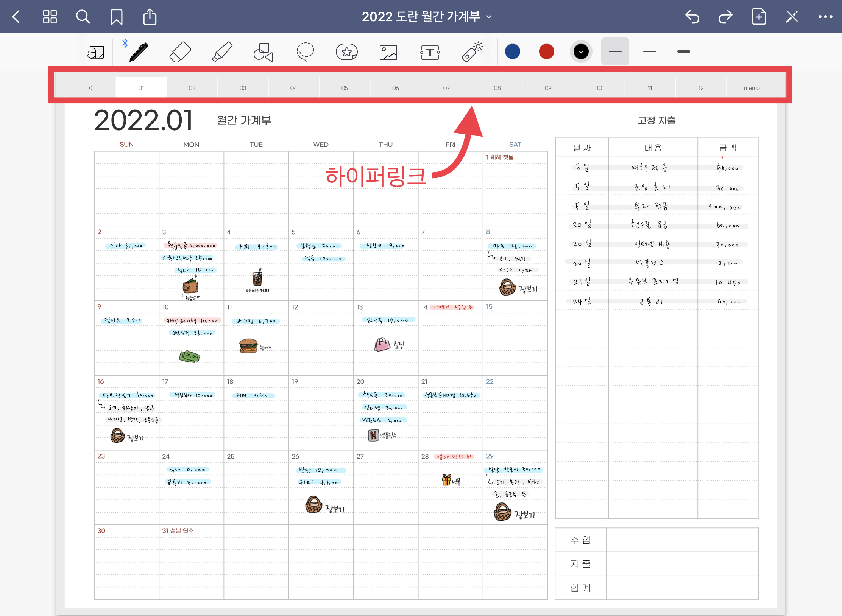Select the Highlighter tool
Image resolution: width=842 pixels, height=616 pixels.
coord(222,52)
